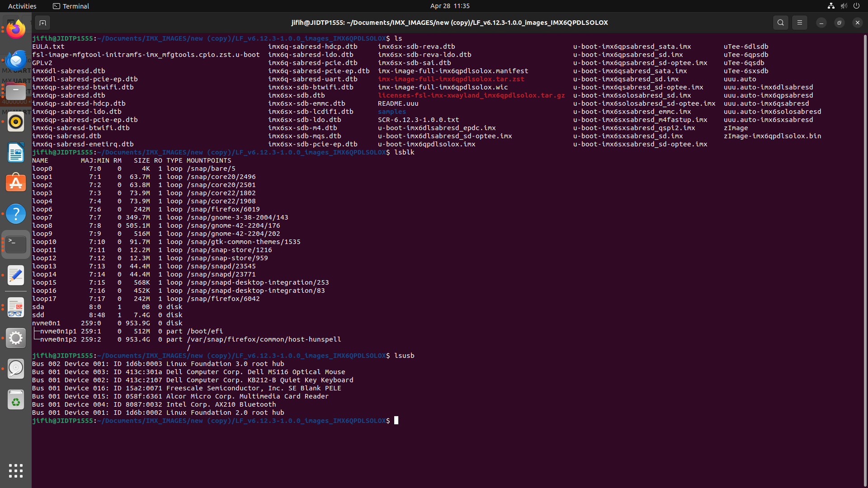Open Firefox from the dock
The image size is (868, 488).
tap(16, 29)
